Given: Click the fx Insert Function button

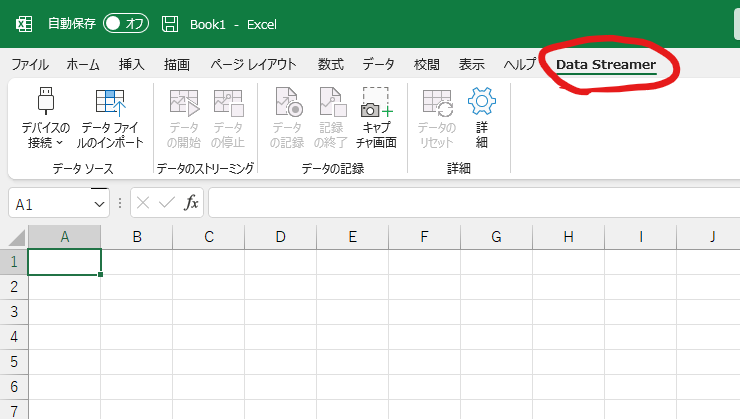Looking at the screenshot, I should [x=191, y=203].
